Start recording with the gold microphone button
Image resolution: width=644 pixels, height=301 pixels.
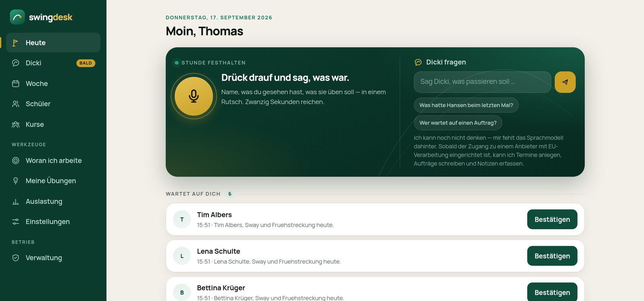click(x=194, y=96)
